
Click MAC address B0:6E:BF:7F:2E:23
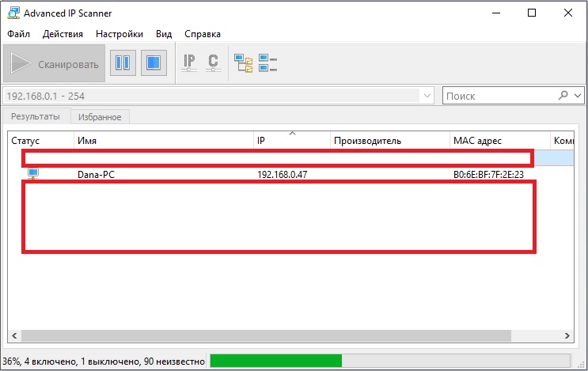click(488, 175)
